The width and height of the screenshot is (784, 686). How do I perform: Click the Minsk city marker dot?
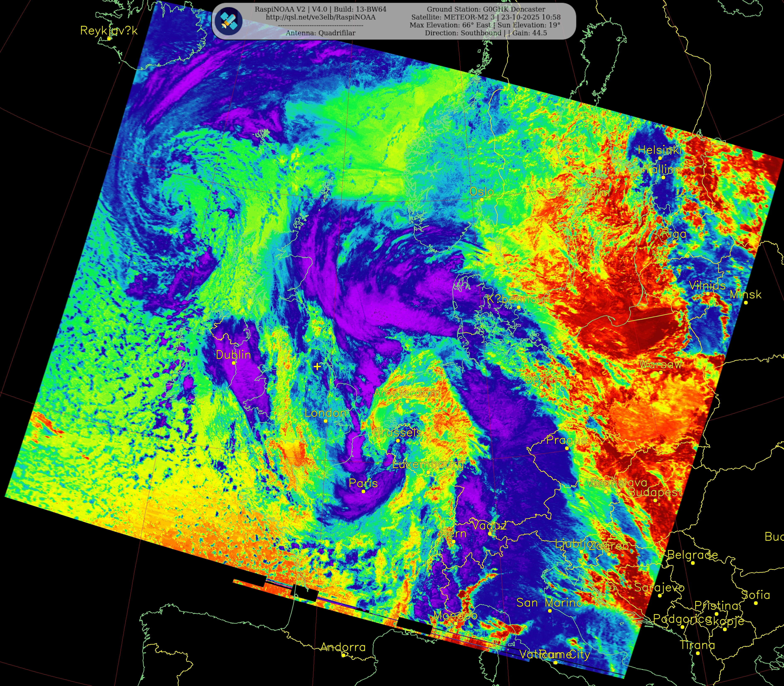click(x=746, y=303)
